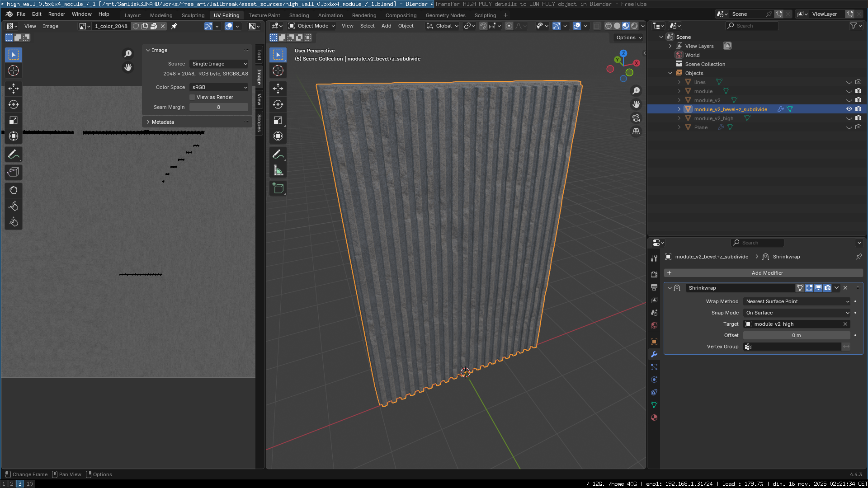Open the Render menu
Image resolution: width=868 pixels, height=488 pixels.
(57, 14)
